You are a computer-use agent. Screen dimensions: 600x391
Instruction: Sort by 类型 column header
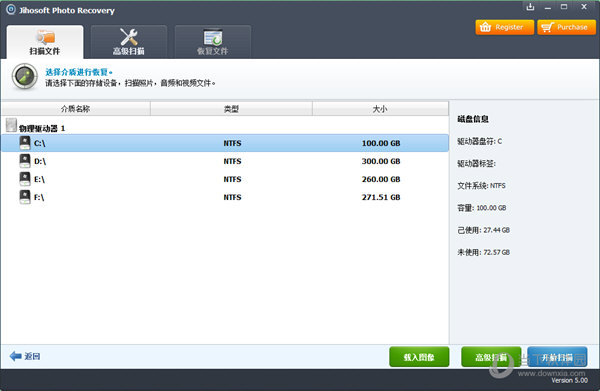(x=232, y=109)
